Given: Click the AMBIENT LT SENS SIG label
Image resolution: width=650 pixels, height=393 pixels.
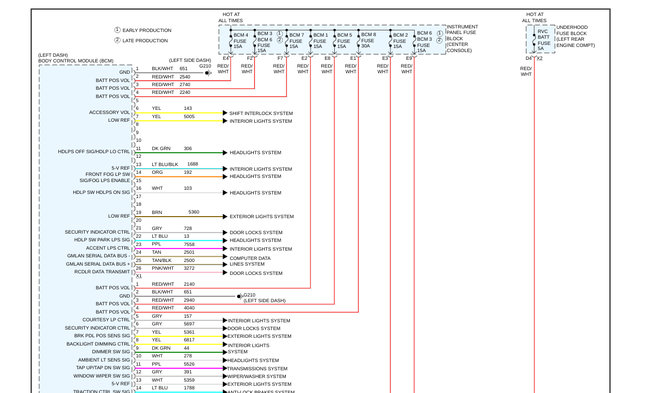Looking at the screenshot, I should coord(104,360).
